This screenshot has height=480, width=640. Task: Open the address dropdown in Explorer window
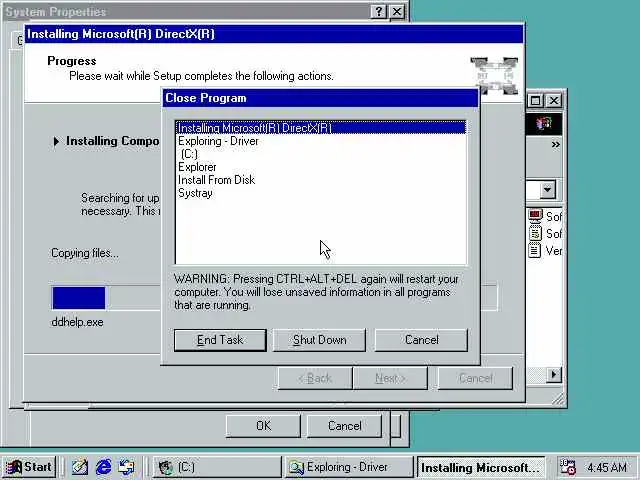click(547, 190)
